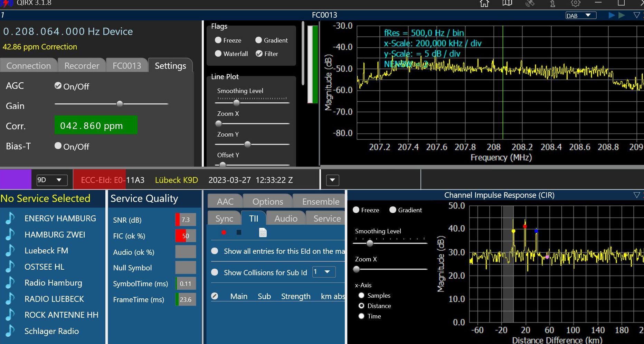Open the map view icon
This screenshot has height=344, width=644.
click(507, 3)
